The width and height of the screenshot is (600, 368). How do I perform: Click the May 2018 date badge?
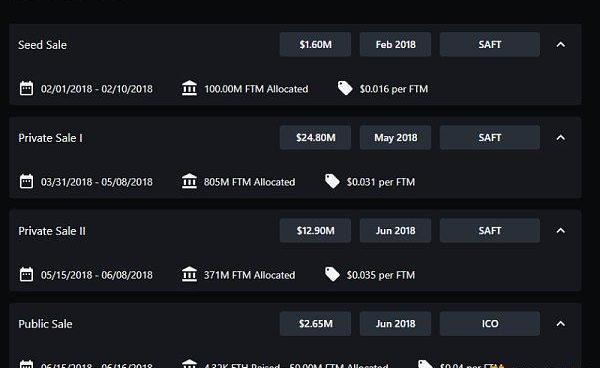click(x=395, y=138)
